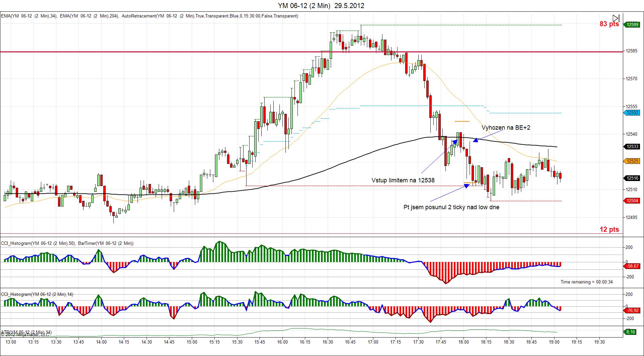Click the EMA(YM 06-12 (2 Min),34) indicator label
The image size is (644, 356).
pyautogui.click(x=29, y=16)
